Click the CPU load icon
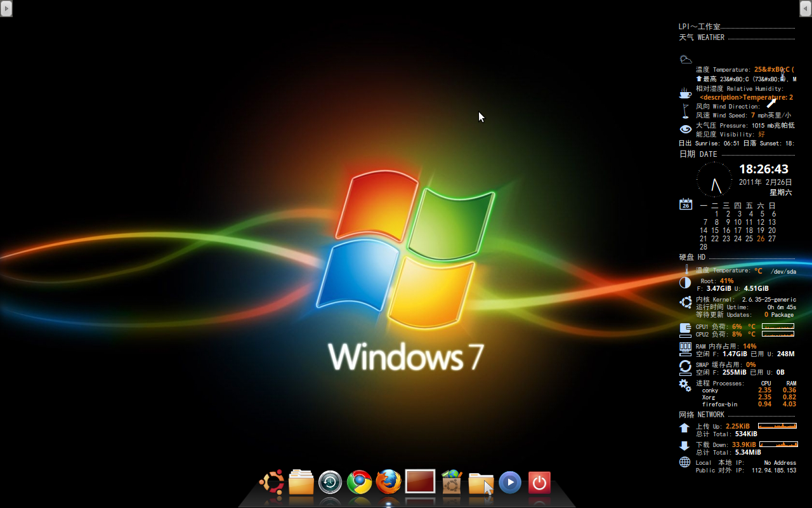The height and width of the screenshot is (508, 812). 685,329
